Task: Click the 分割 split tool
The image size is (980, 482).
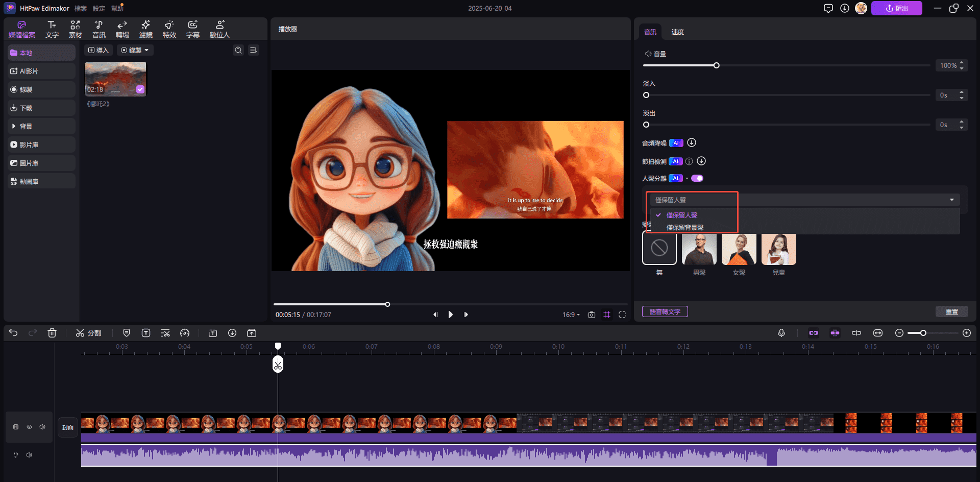Action: click(x=88, y=333)
